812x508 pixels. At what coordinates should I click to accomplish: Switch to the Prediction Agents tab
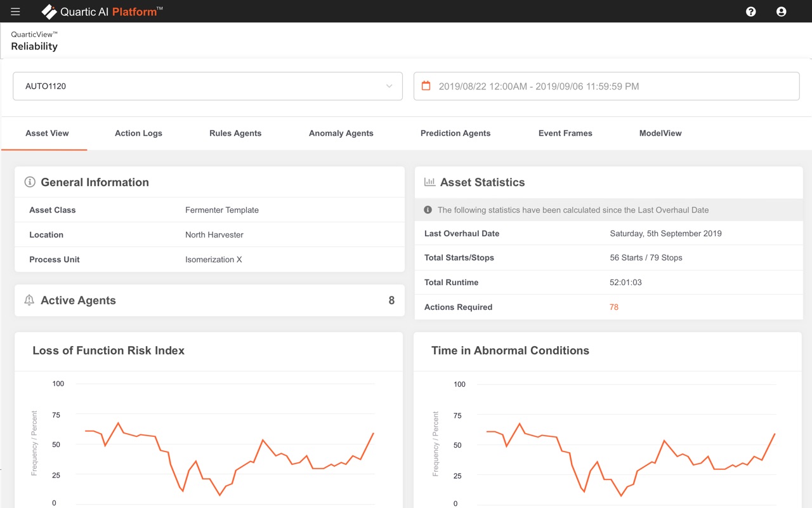[455, 133]
